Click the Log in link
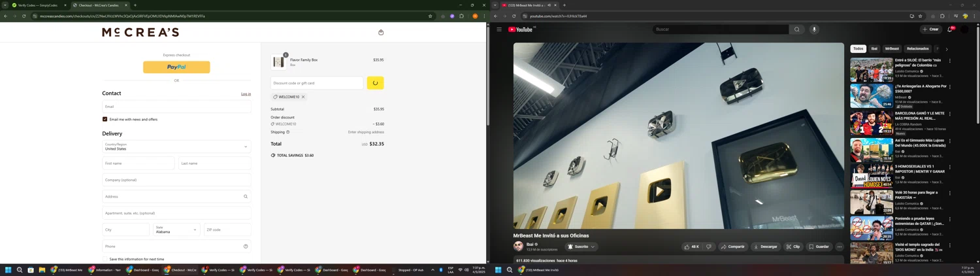Image resolution: width=980 pixels, height=276 pixels. click(x=246, y=94)
